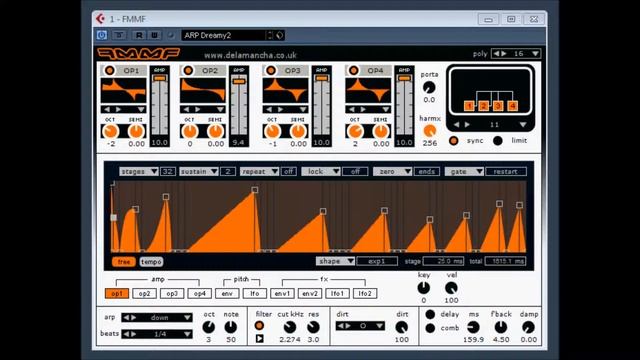Select the fx lfo1 tab
The width and height of the screenshot is (640, 360).
337,293
